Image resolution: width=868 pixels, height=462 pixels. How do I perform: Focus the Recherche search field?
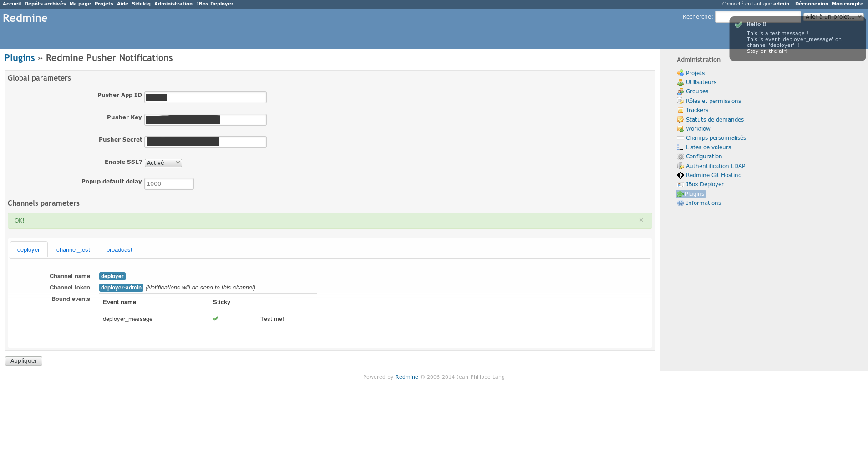pos(758,17)
